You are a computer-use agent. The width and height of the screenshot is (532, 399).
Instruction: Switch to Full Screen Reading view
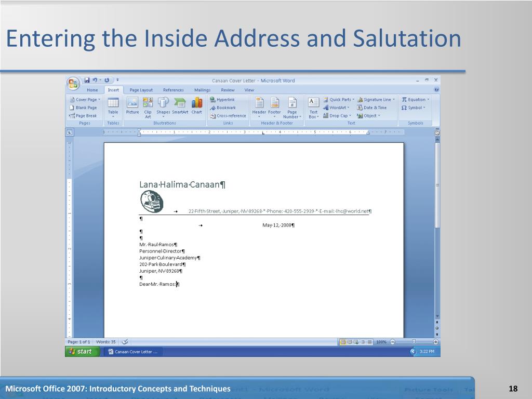point(350,342)
